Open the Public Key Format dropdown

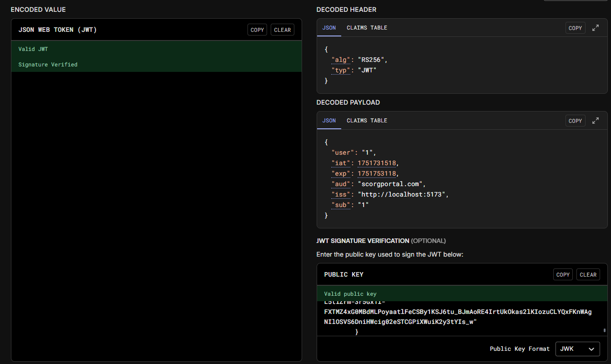click(x=577, y=349)
